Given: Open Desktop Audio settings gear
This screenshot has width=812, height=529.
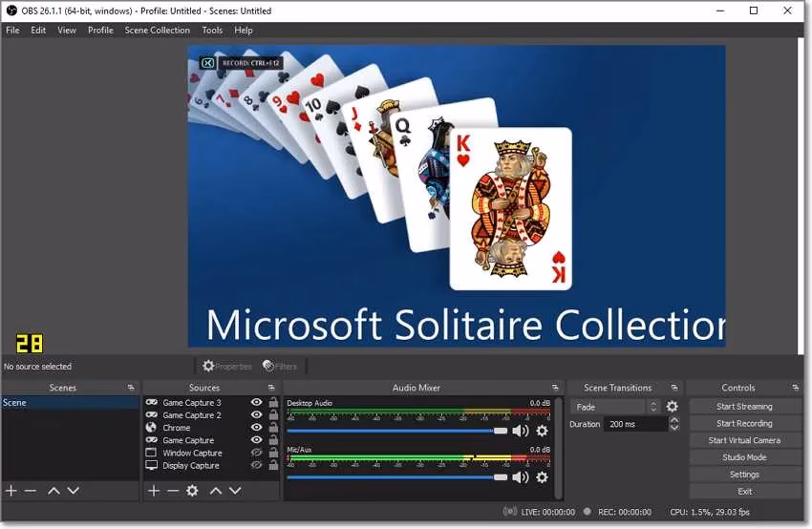Looking at the screenshot, I should click(542, 431).
